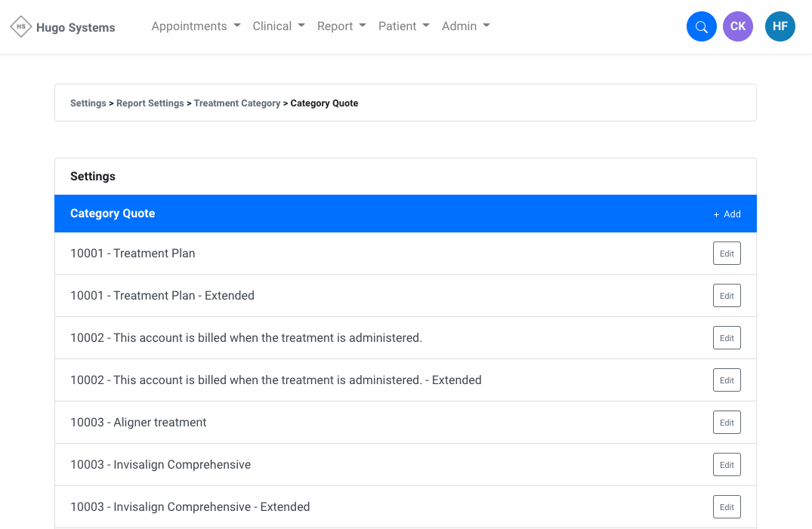Open the Admin menu

(x=465, y=26)
